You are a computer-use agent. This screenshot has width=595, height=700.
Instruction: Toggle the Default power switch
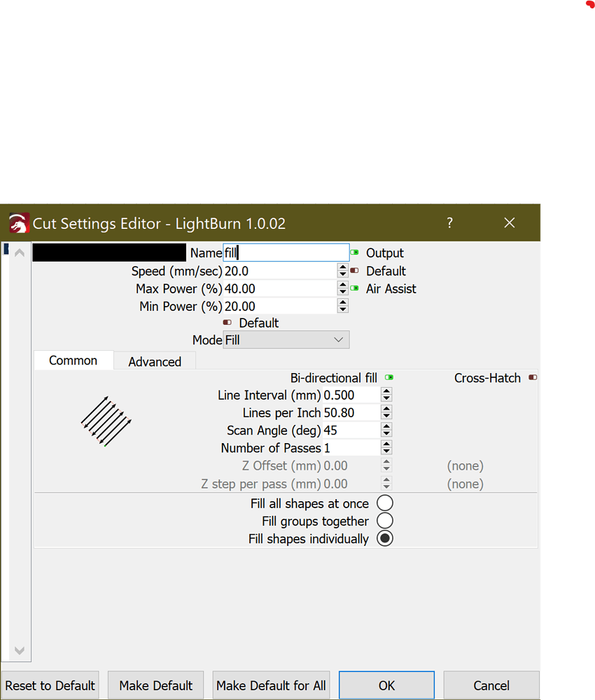point(227,322)
